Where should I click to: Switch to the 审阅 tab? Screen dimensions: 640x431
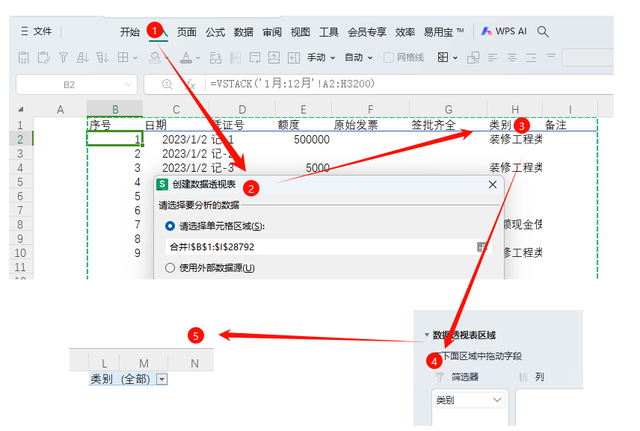(x=272, y=32)
